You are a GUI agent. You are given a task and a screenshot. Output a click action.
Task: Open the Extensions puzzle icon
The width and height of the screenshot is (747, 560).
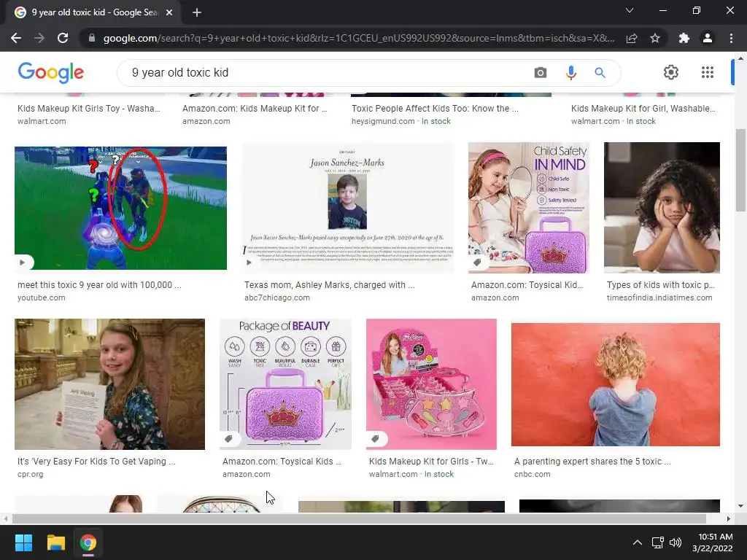(684, 38)
